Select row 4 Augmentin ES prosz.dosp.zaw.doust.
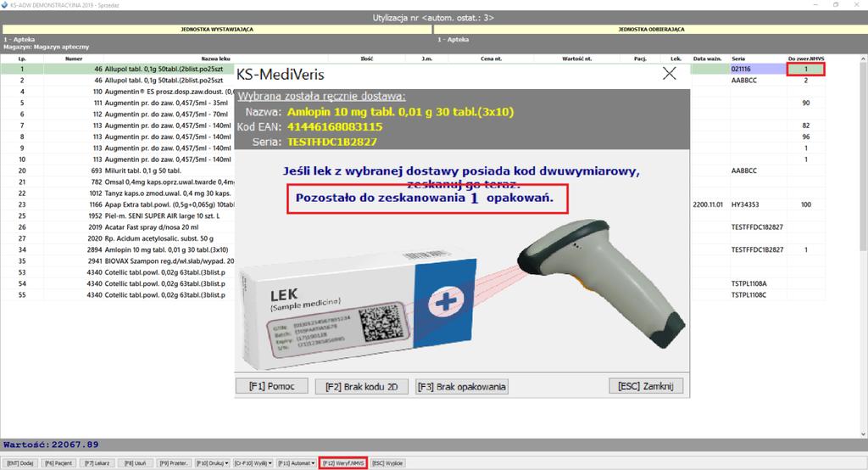This screenshot has width=868, height=470. pyautogui.click(x=117, y=92)
